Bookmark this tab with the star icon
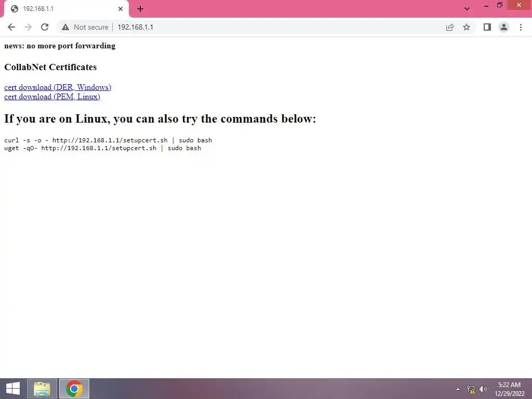The height and width of the screenshot is (399, 532). [x=467, y=27]
